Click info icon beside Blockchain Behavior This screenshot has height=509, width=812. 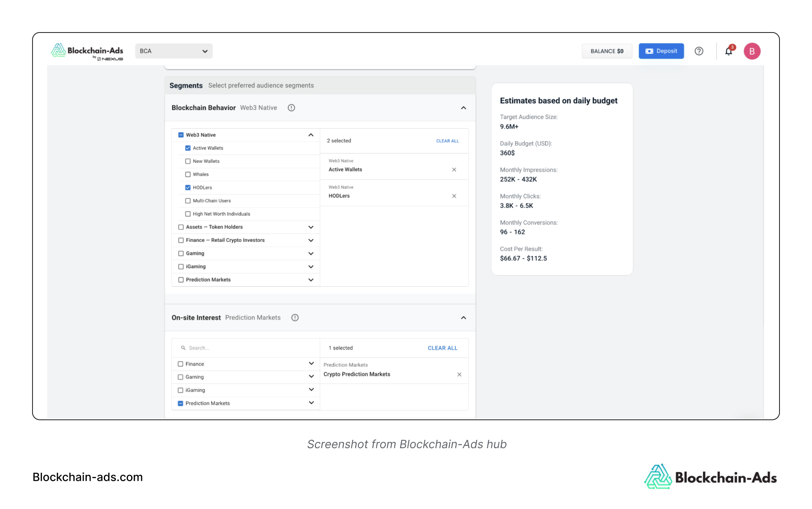coord(291,108)
